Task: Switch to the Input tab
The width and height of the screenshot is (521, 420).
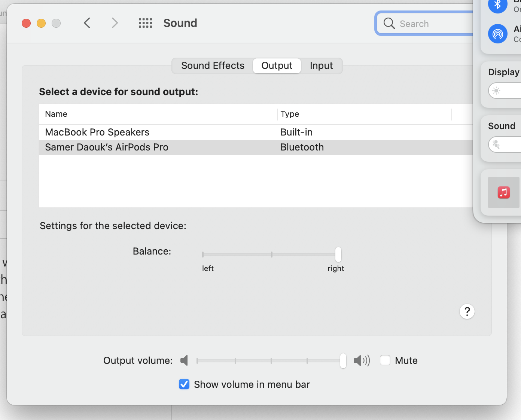Action: 321,66
